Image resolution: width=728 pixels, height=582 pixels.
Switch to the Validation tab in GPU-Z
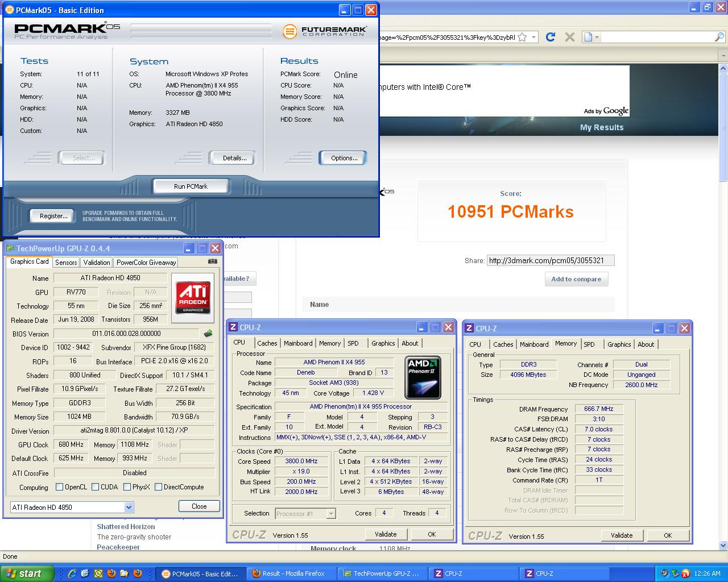(97, 262)
